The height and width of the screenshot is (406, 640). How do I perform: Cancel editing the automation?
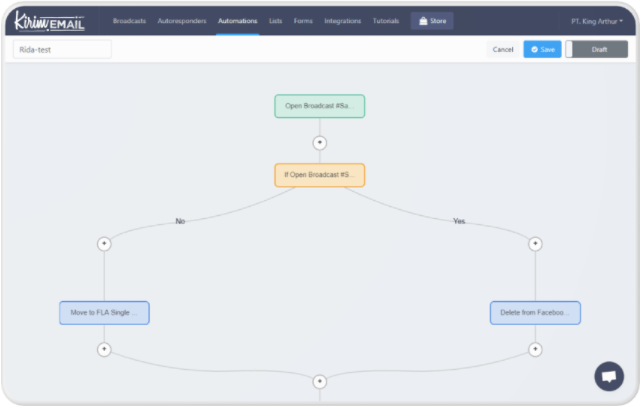point(503,49)
